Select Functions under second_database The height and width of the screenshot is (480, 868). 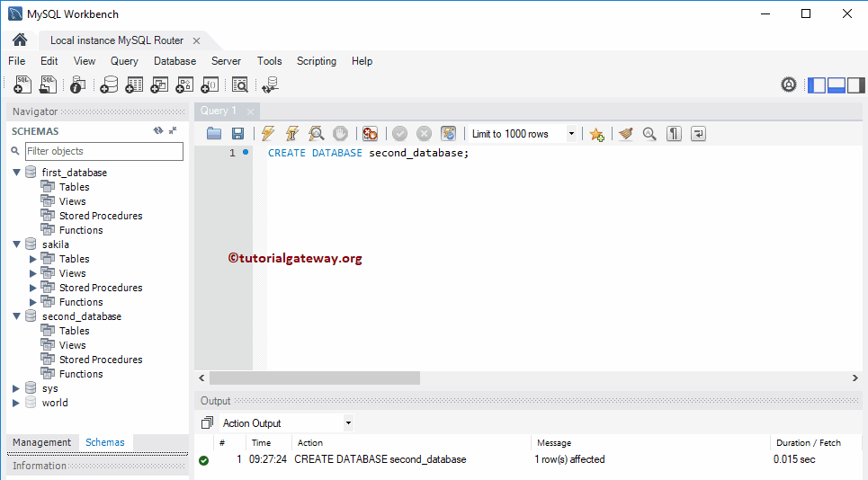81,374
